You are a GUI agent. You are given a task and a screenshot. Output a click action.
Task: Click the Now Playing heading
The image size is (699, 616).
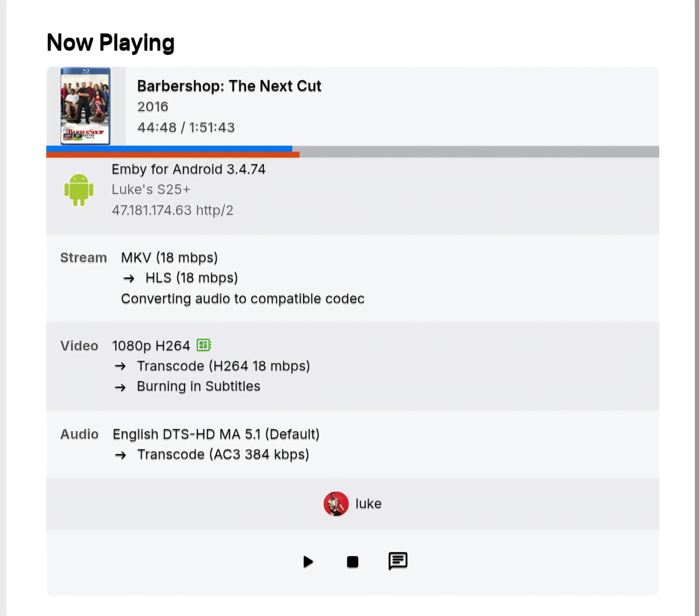coord(111,43)
